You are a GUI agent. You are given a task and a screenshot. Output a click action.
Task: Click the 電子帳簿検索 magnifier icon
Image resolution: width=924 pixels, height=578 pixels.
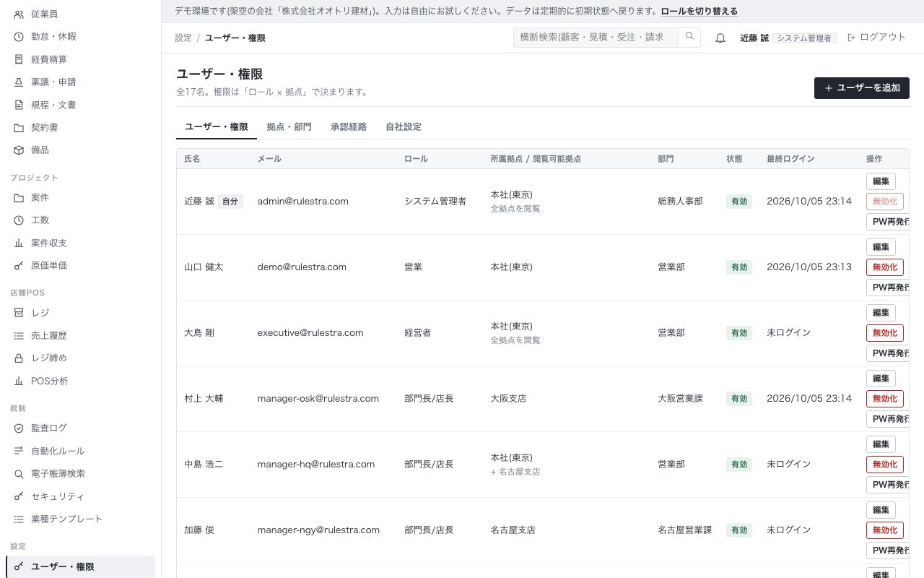[19, 473]
